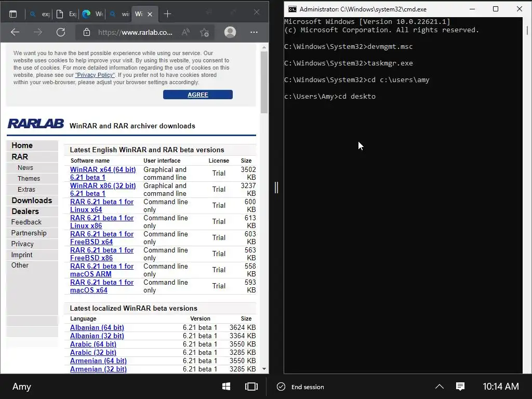
Task: Switch to the 'Exp' document tab
Action: tap(66, 14)
